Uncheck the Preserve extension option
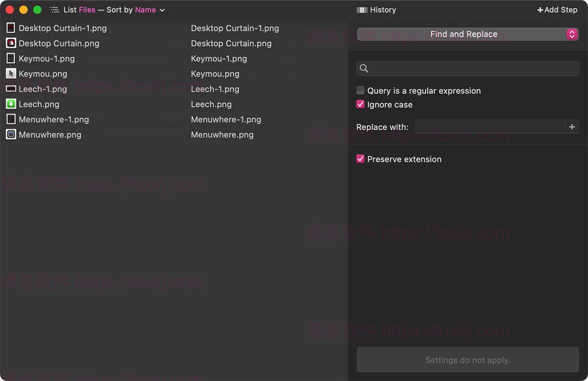 [360, 159]
